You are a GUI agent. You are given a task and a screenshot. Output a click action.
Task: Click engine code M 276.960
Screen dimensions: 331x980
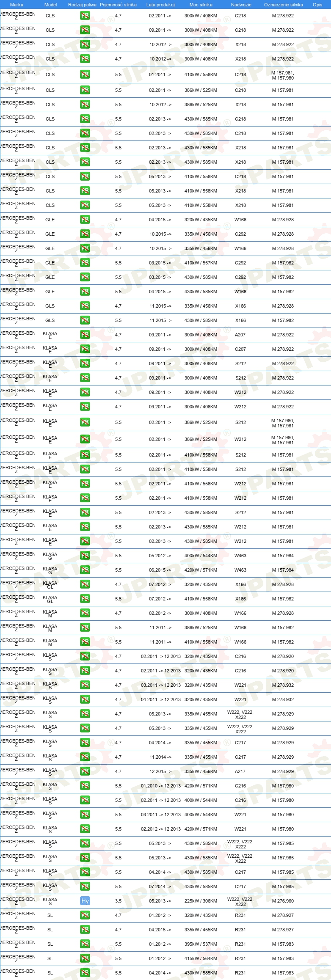[x=283, y=901]
